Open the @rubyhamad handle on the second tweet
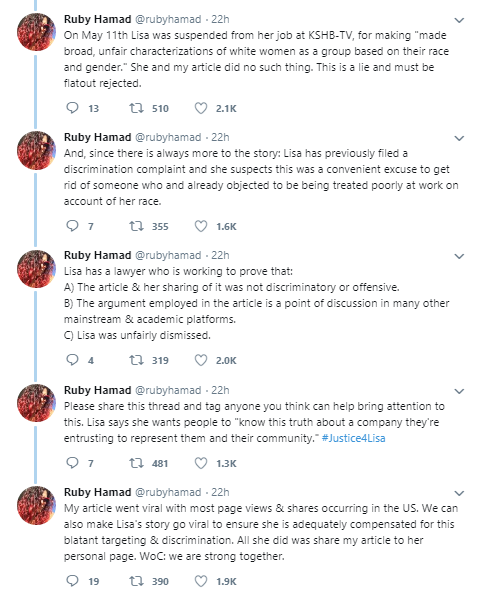Screen dimensions: 482x595 pos(168,137)
